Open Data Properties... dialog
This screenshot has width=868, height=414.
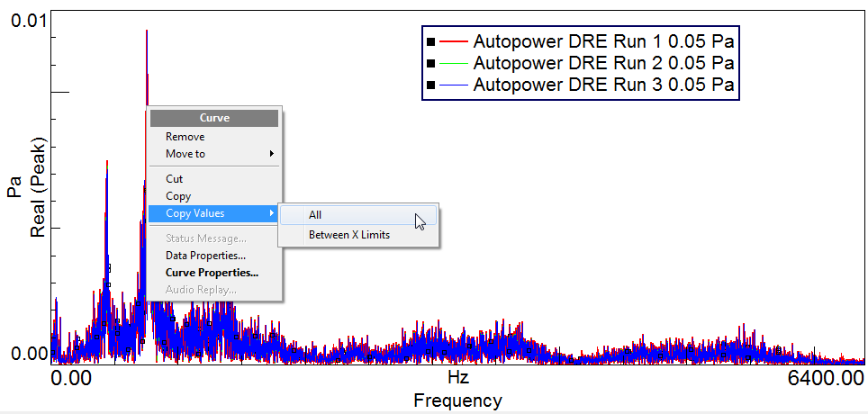point(205,256)
